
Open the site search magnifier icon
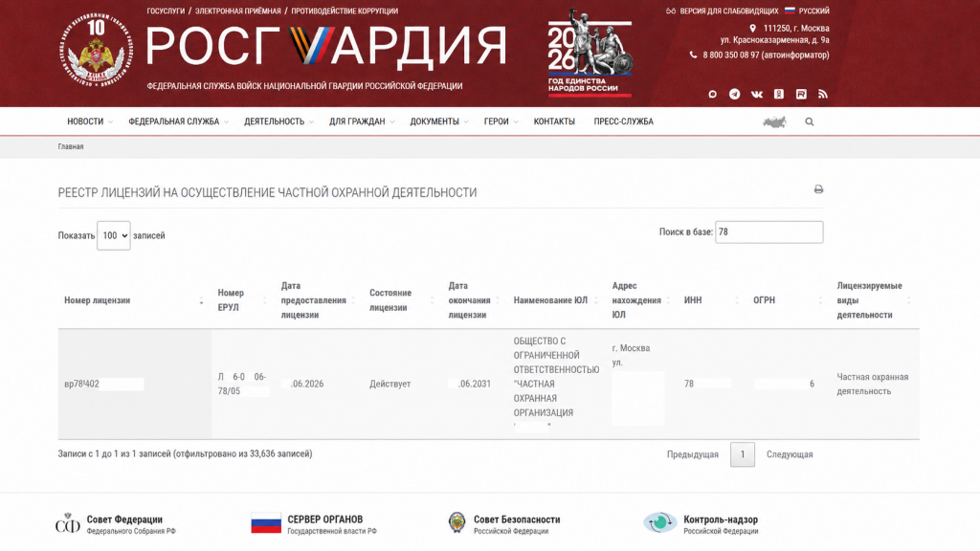point(810,121)
